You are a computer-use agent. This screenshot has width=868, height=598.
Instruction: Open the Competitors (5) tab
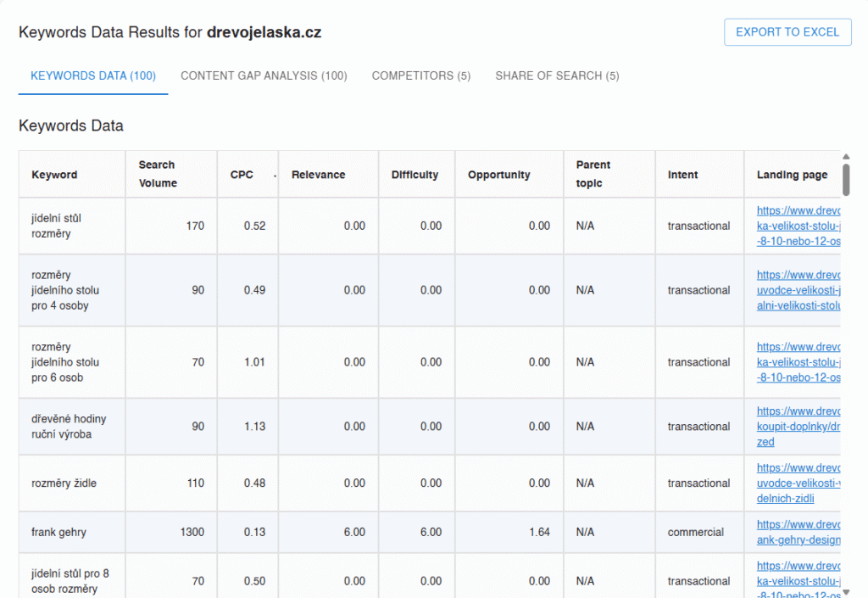[420, 75]
